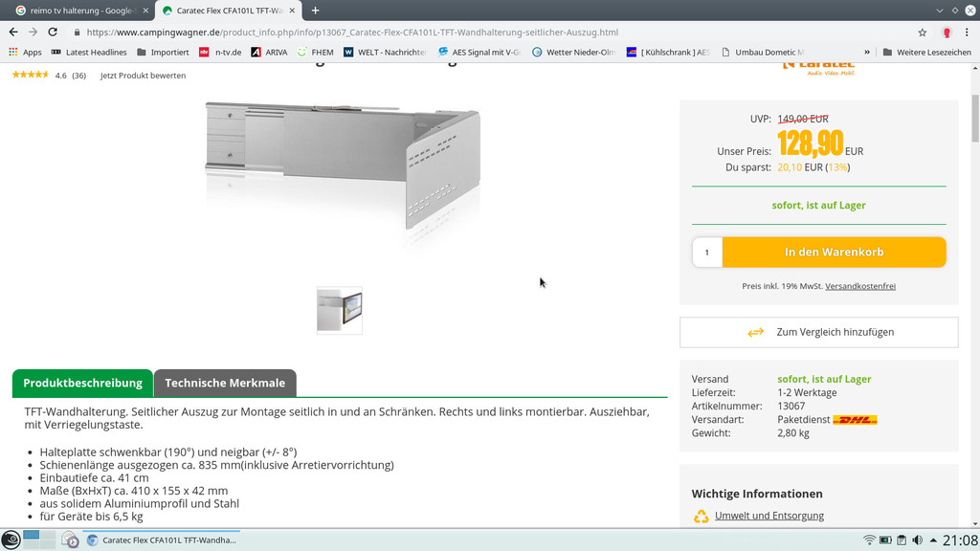Image resolution: width=980 pixels, height=551 pixels.
Task: Open the clipboard tray icon
Action: (902, 540)
